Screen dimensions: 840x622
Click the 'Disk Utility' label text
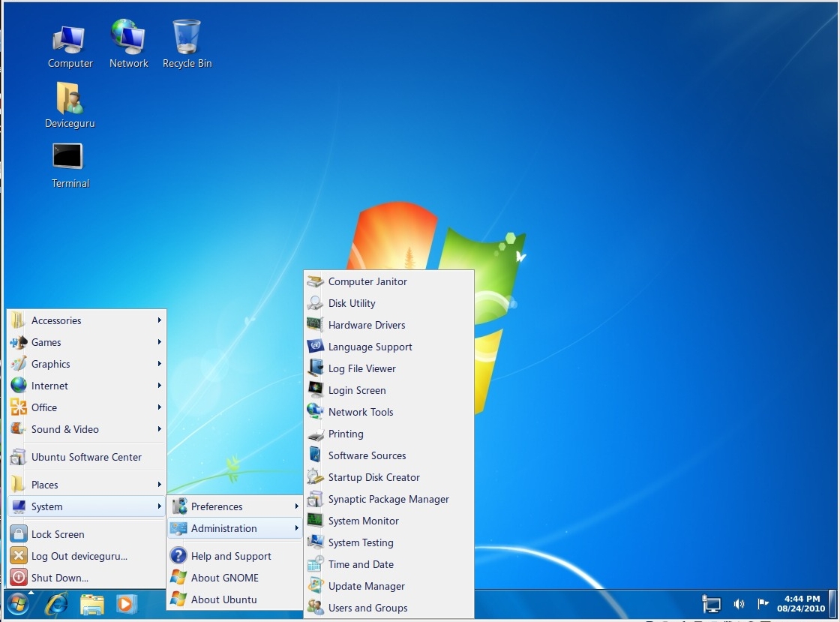pyautogui.click(x=352, y=303)
